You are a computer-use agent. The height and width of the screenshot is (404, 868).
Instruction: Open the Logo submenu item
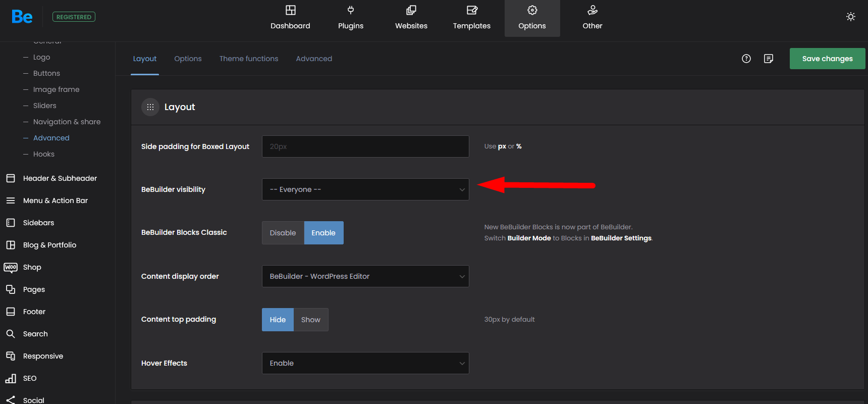41,57
